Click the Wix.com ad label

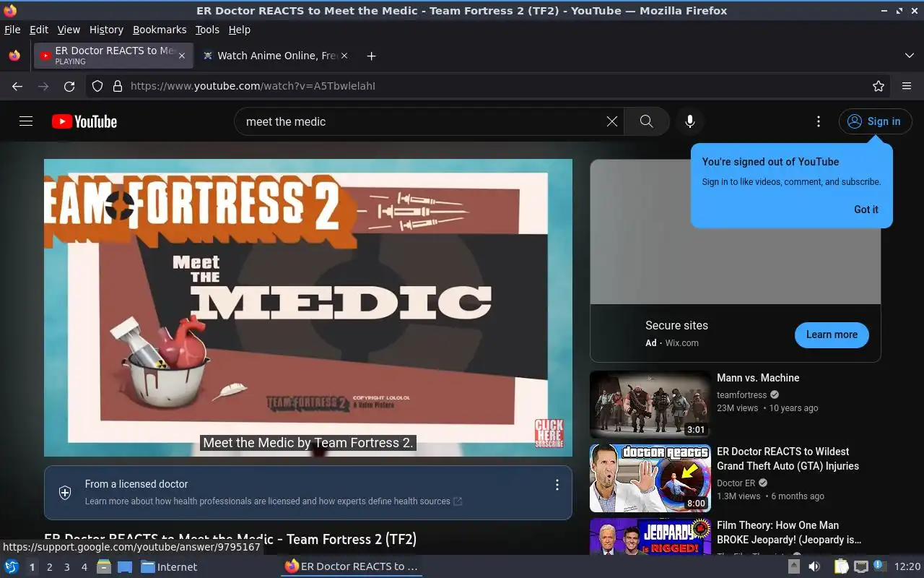pyautogui.click(x=681, y=343)
